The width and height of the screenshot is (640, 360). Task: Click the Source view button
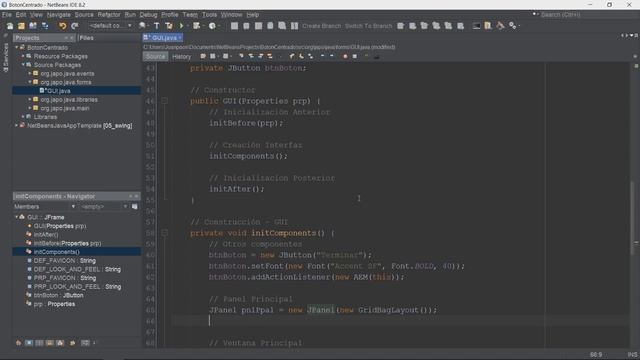tap(156, 56)
